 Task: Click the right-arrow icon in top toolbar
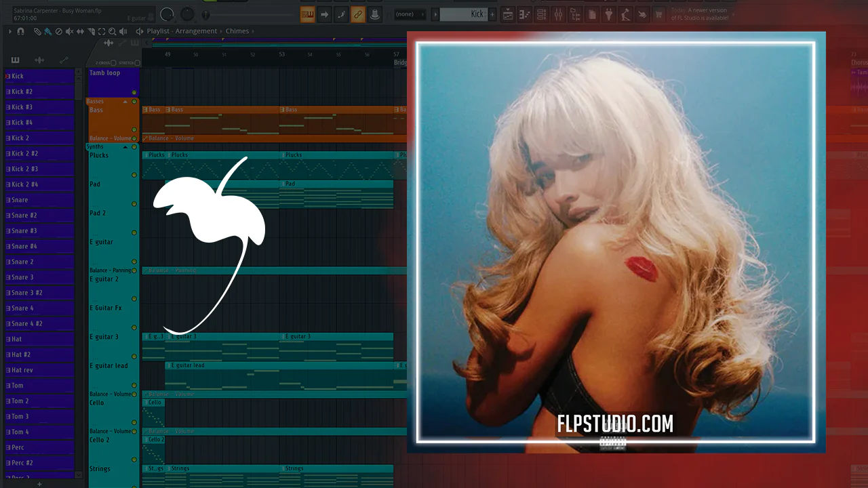click(325, 14)
